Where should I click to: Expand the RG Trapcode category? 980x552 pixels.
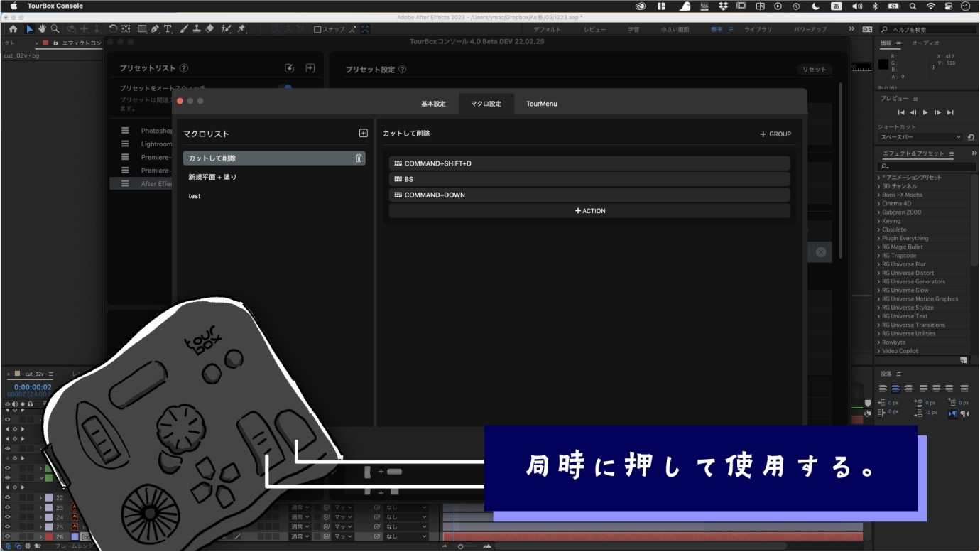tap(878, 256)
